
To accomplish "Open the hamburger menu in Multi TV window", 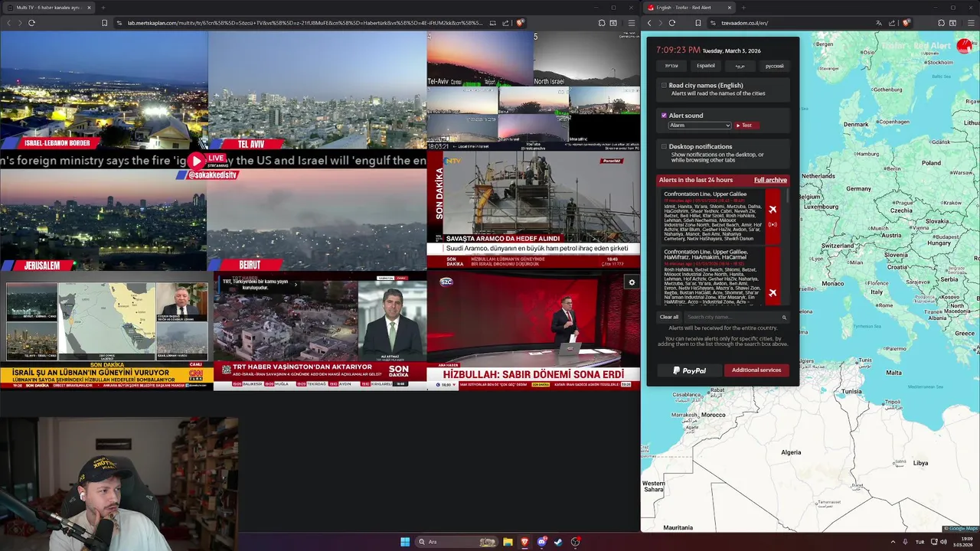I will pyautogui.click(x=631, y=23).
